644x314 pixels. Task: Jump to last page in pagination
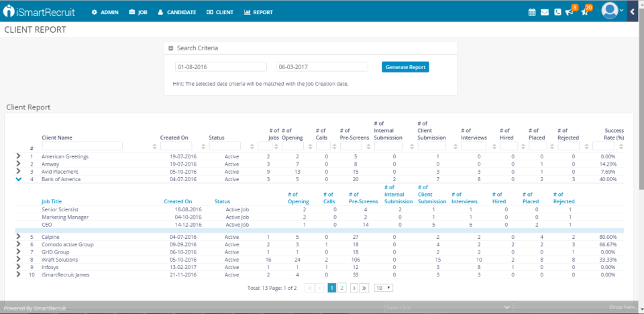pyautogui.click(x=364, y=287)
